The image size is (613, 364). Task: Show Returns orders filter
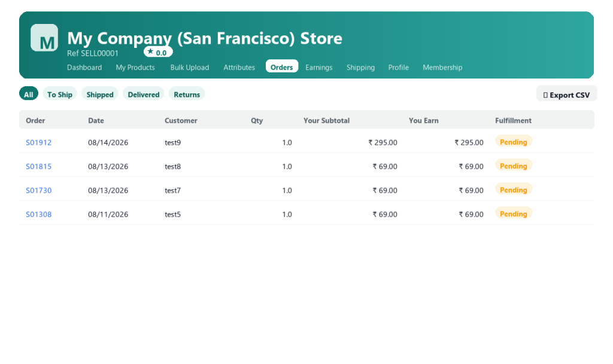[187, 94]
